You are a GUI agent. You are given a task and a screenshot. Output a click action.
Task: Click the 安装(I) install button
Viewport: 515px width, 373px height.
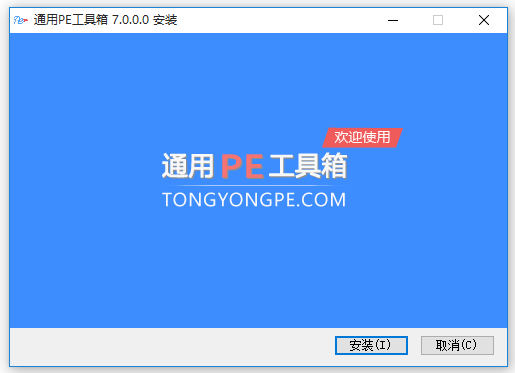click(x=371, y=345)
